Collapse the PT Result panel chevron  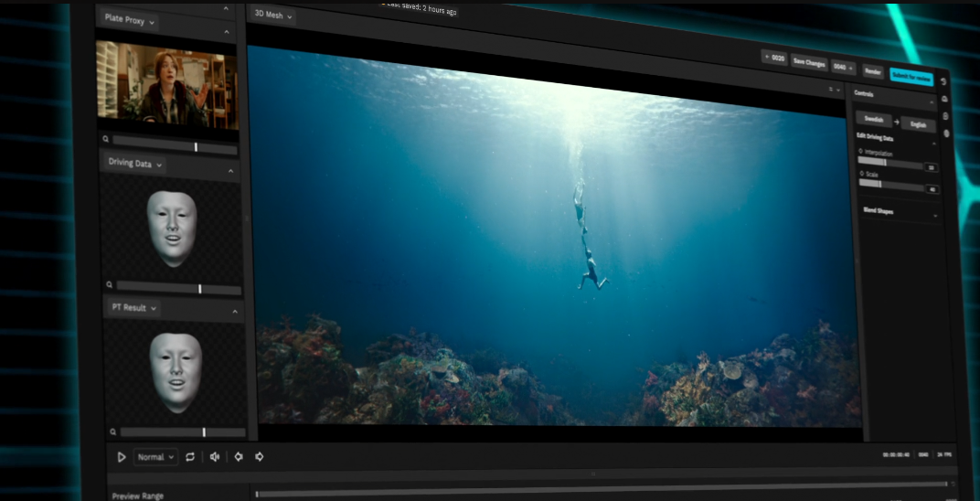235,311
